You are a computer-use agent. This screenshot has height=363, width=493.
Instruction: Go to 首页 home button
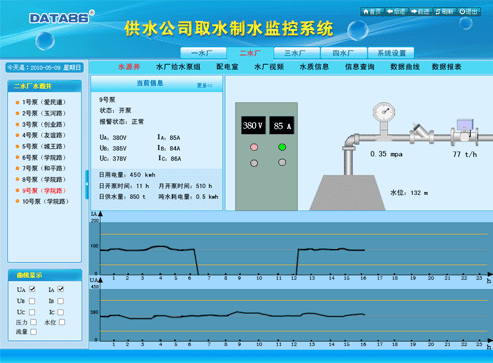coord(372,12)
